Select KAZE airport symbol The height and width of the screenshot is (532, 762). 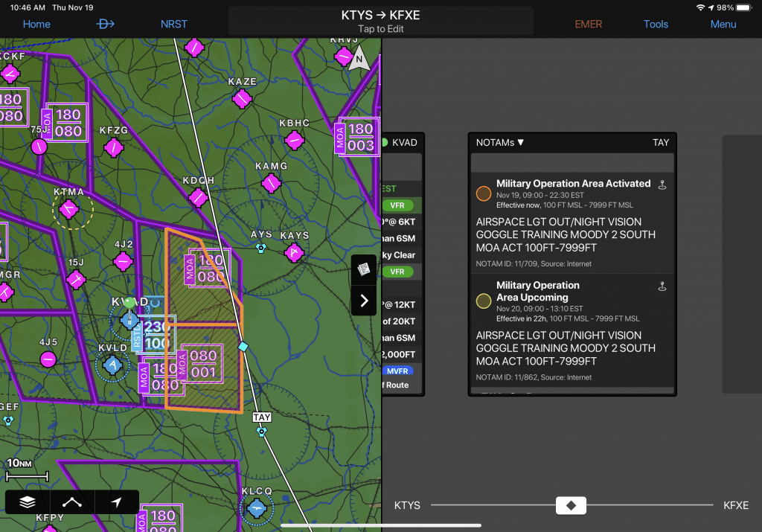[x=242, y=99]
